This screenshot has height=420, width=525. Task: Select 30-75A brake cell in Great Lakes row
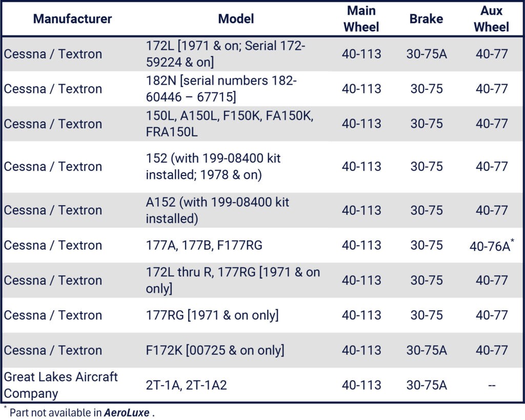[x=426, y=385]
